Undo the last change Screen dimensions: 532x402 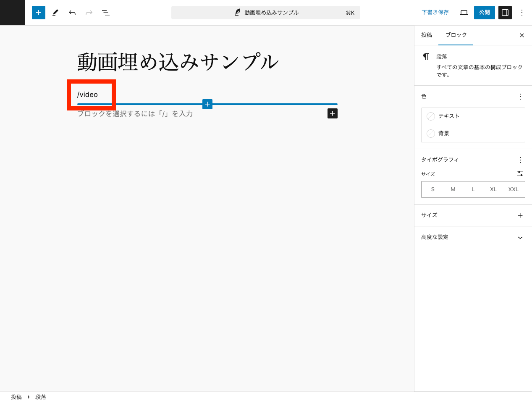pyautogui.click(x=72, y=13)
